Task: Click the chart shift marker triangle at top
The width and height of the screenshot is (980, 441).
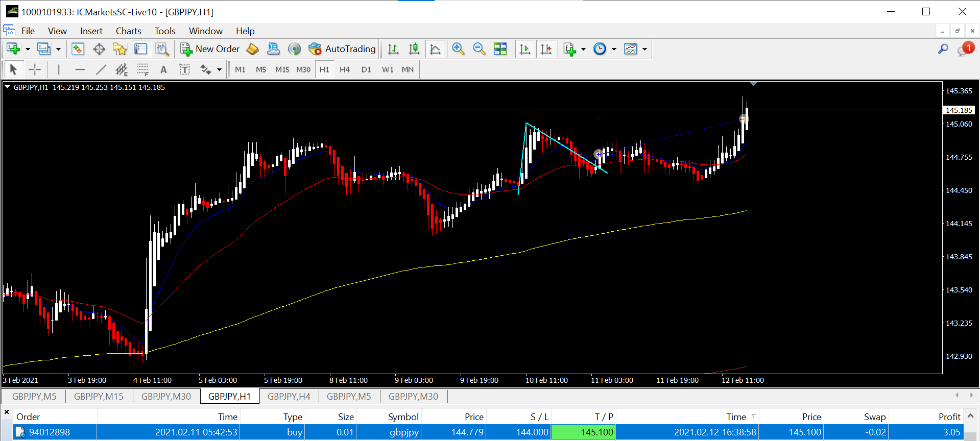Action: tap(753, 84)
